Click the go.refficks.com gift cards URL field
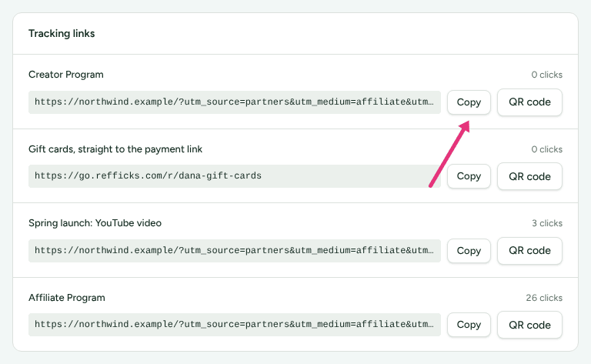This screenshot has width=591, height=364. coord(235,176)
